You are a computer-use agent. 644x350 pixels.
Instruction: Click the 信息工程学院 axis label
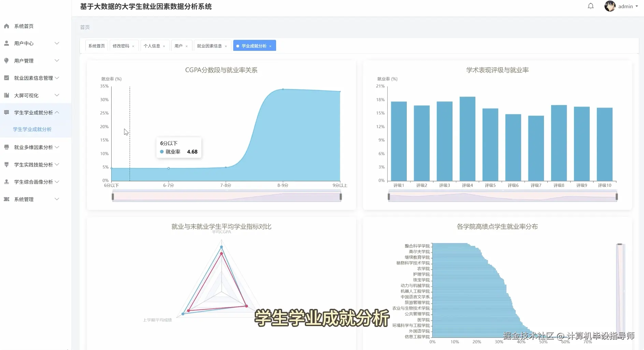coord(417,337)
